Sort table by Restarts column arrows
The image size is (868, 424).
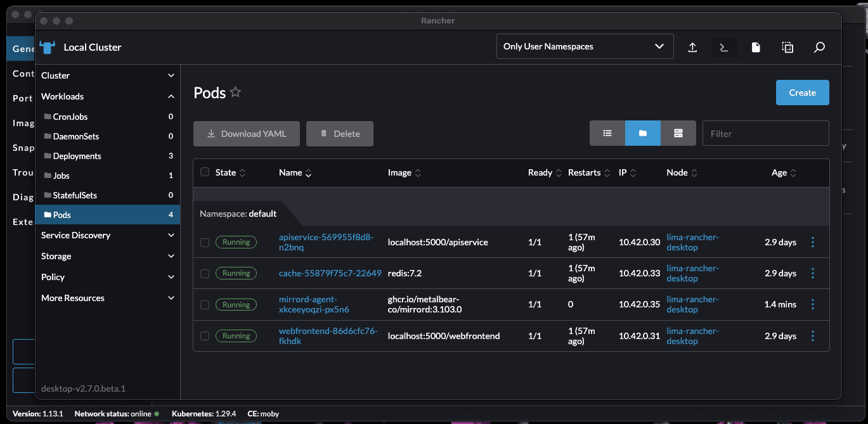(607, 172)
